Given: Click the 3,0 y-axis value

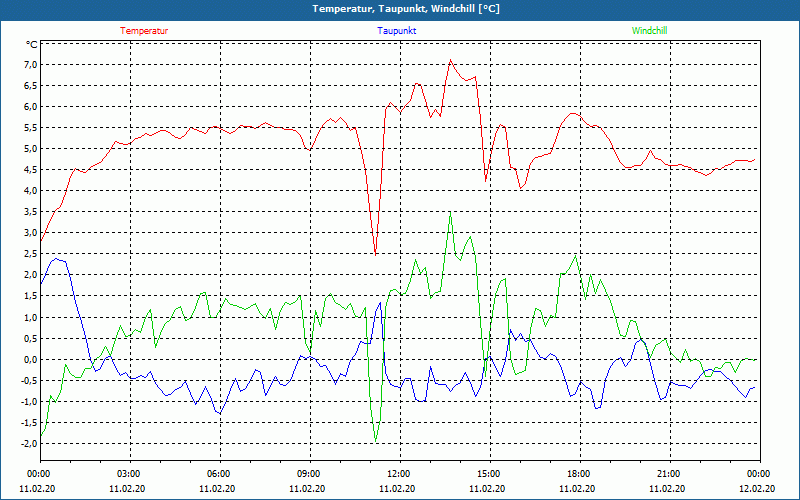Looking at the screenshot, I should pyautogui.click(x=30, y=233).
